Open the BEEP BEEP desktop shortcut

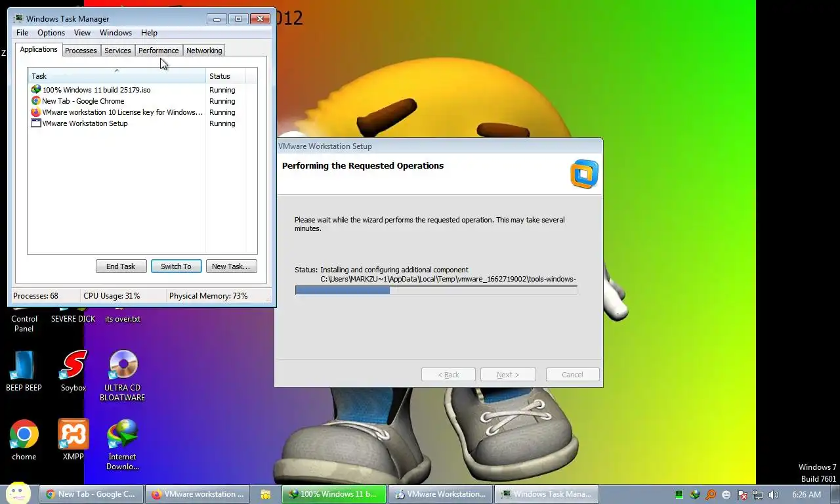click(x=24, y=371)
